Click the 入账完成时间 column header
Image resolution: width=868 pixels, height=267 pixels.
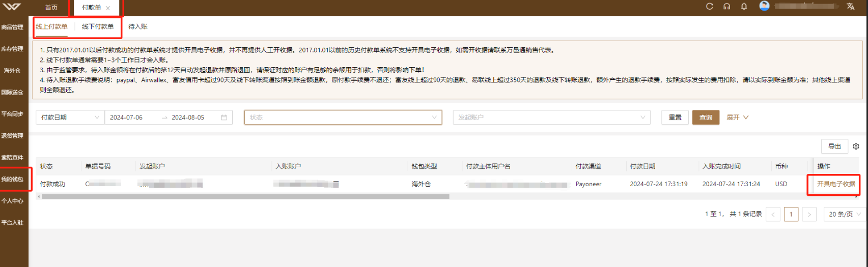pyautogui.click(x=721, y=166)
